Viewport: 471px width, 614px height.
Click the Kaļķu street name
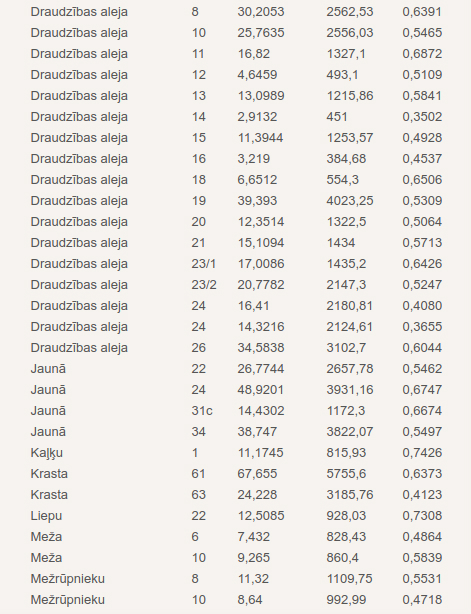coord(47,453)
